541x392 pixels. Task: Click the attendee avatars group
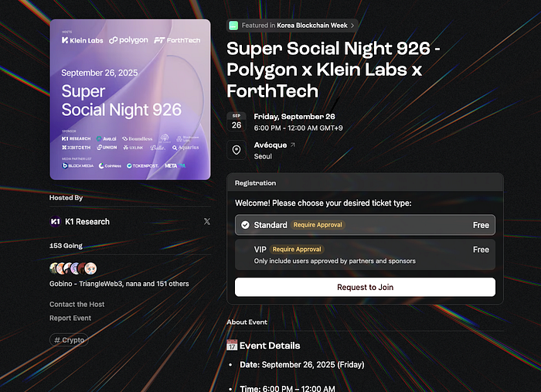(x=73, y=268)
